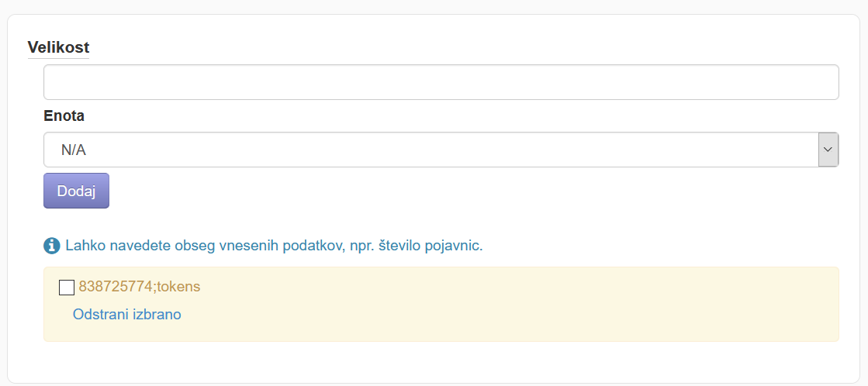Click the Lahko navedete obseg help sentence

tap(274, 246)
